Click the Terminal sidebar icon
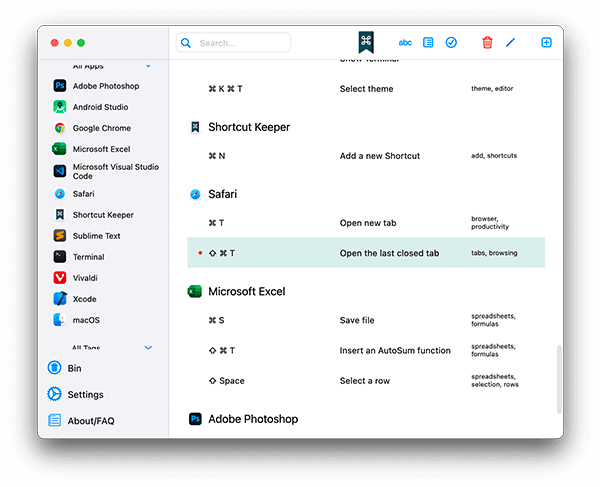 [60, 257]
